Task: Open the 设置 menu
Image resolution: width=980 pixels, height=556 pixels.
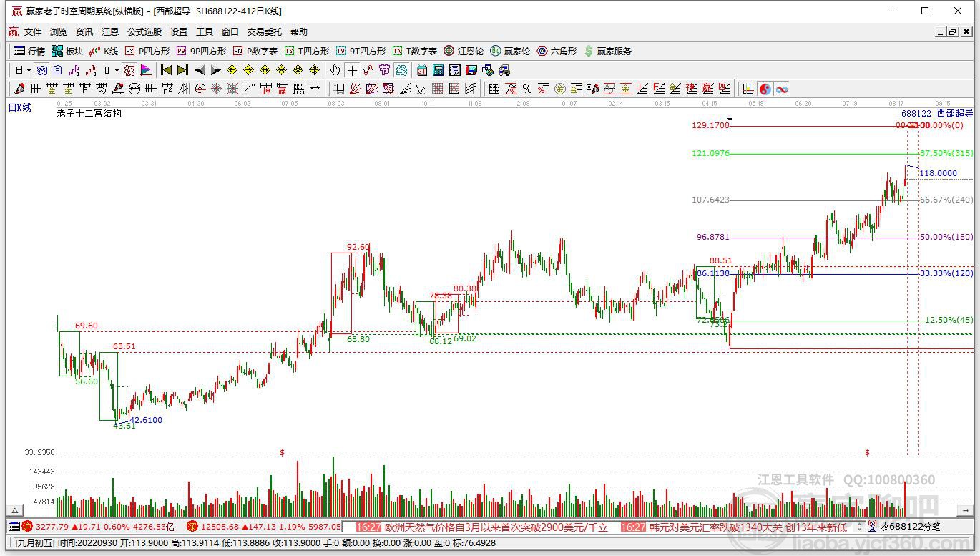Action: click(x=179, y=32)
